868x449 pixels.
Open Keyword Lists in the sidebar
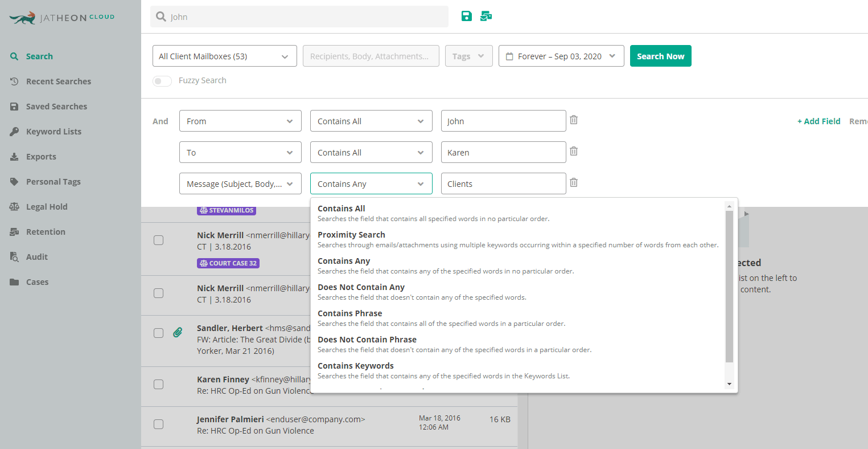pyautogui.click(x=54, y=132)
